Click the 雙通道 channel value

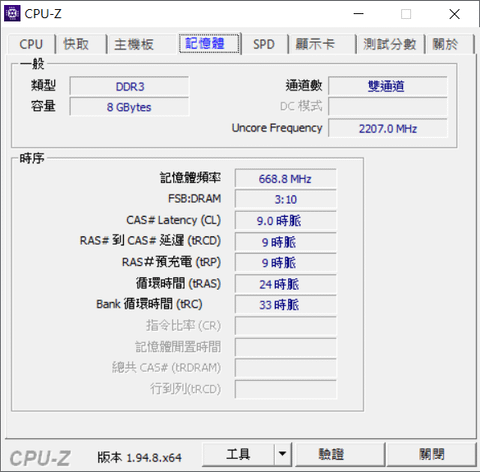[x=387, y=86]
